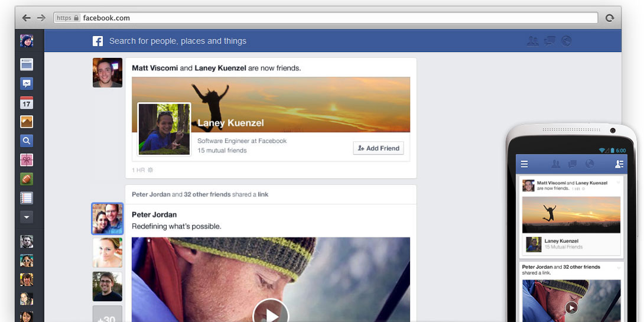
Task: Expand more sidebar items with down arrow
Action: coord(27,217)
